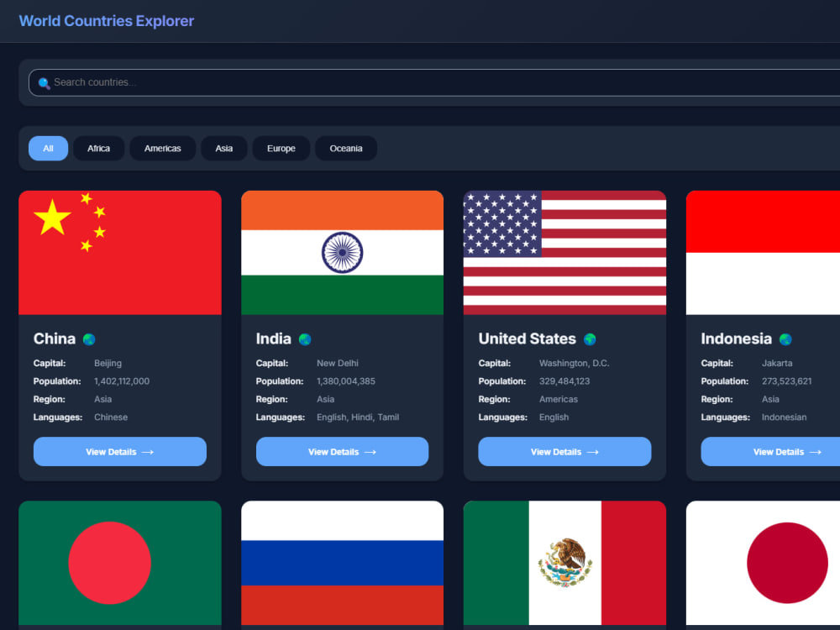Viewport: 840px width, 630px height.
Task: Click the globe icon next to China
Action: 89,339
